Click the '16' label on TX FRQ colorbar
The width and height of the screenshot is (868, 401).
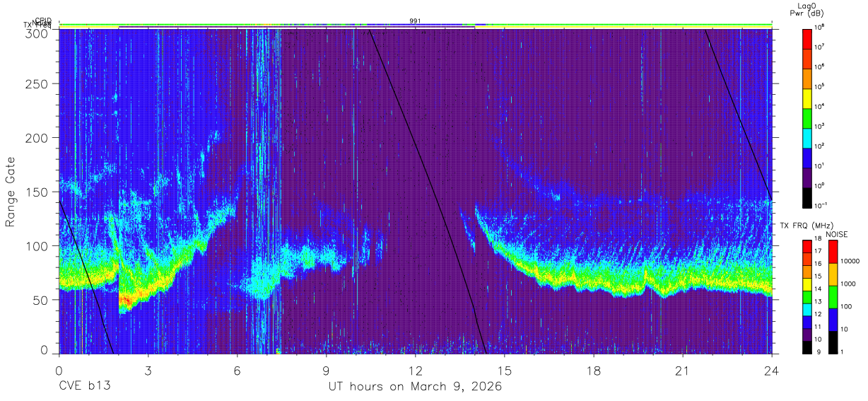[x=819, y=264]
